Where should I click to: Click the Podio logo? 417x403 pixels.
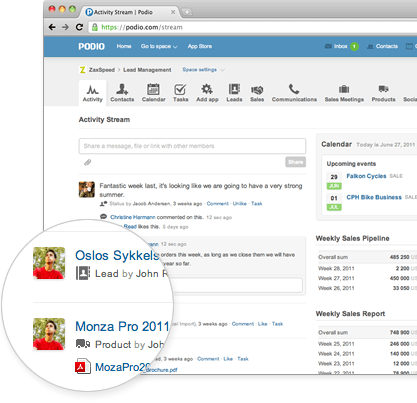(91, 46)
